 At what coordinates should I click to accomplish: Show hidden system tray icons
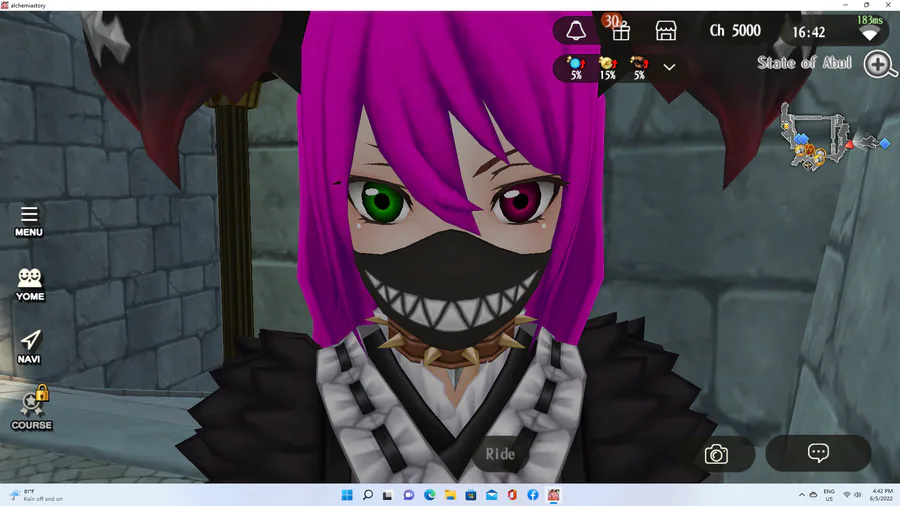tap(801, 495)
